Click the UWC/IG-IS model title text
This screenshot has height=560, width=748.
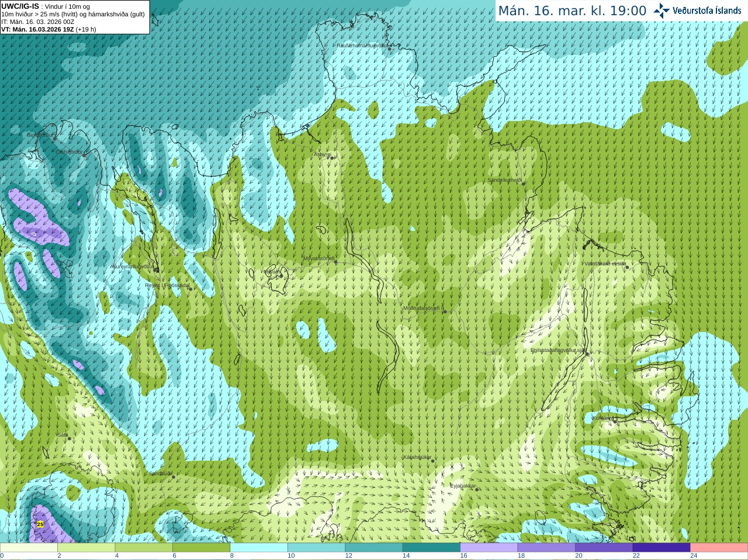click(20, 6)
